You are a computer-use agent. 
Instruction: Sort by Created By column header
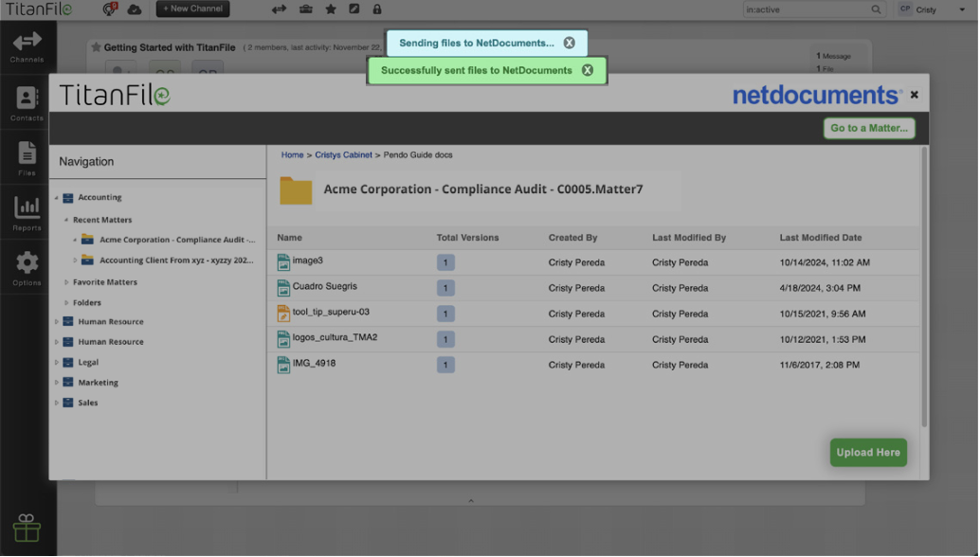tap(573, 238)
